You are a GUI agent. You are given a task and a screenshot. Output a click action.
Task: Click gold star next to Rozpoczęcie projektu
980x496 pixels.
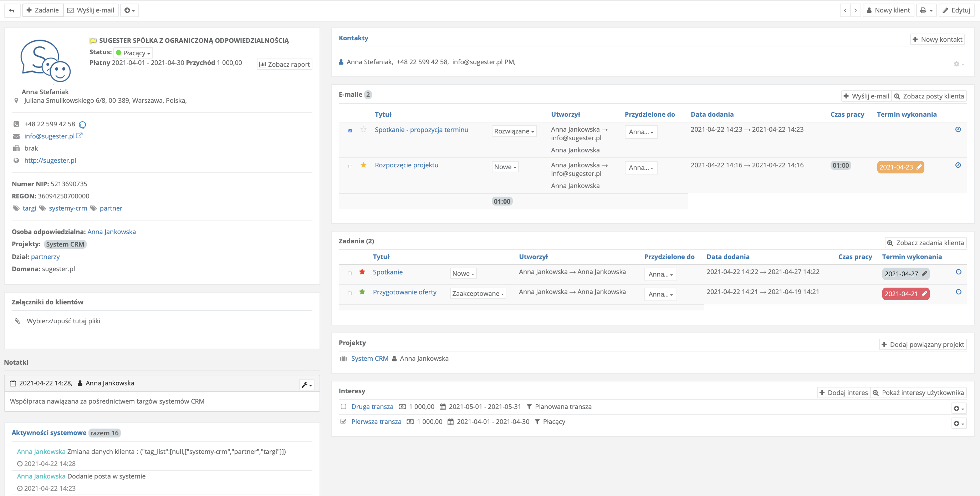363,165
